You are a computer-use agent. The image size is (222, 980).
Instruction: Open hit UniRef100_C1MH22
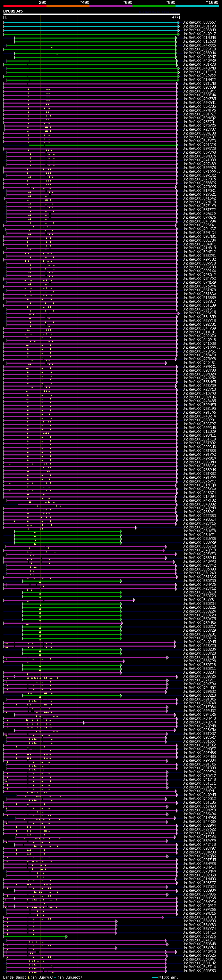[199, 80]
